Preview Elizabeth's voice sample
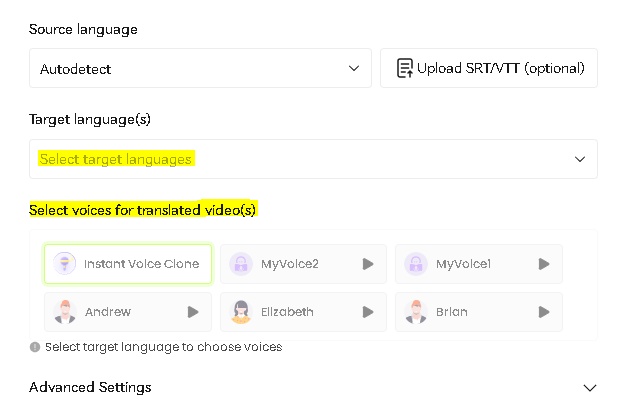 368,312
